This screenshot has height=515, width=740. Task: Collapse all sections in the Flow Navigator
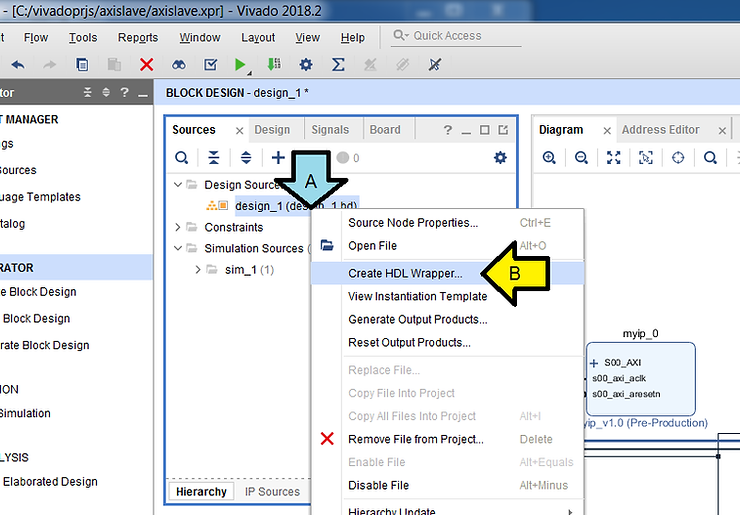(87, 92)
